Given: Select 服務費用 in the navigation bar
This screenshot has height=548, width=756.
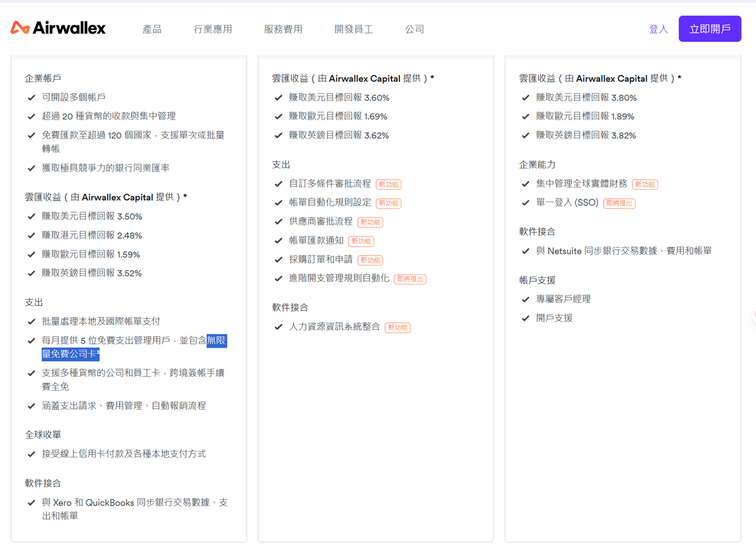Looking at the screenshot, I should pyautogui.click(x=283, y=28).
